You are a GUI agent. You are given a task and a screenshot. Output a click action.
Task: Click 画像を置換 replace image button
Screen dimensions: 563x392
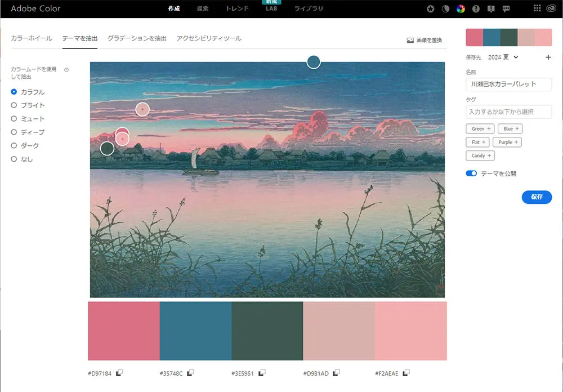coord(424,40)
